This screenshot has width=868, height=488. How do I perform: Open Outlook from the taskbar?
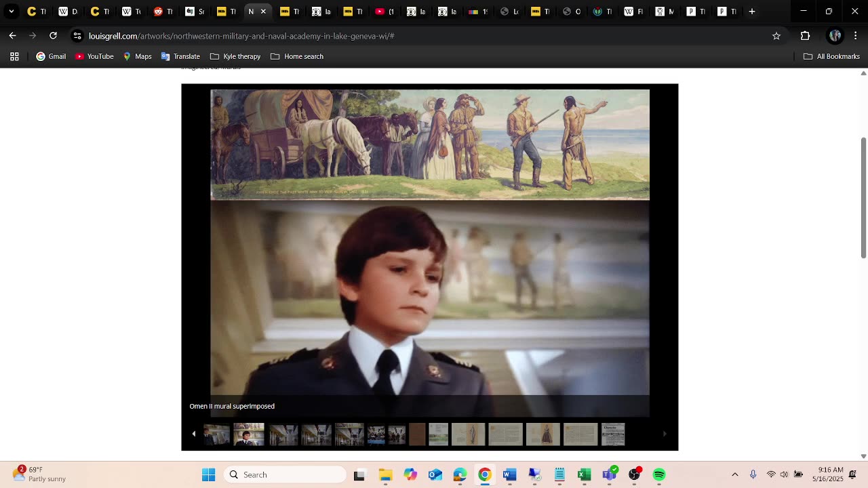click(435, 474)
